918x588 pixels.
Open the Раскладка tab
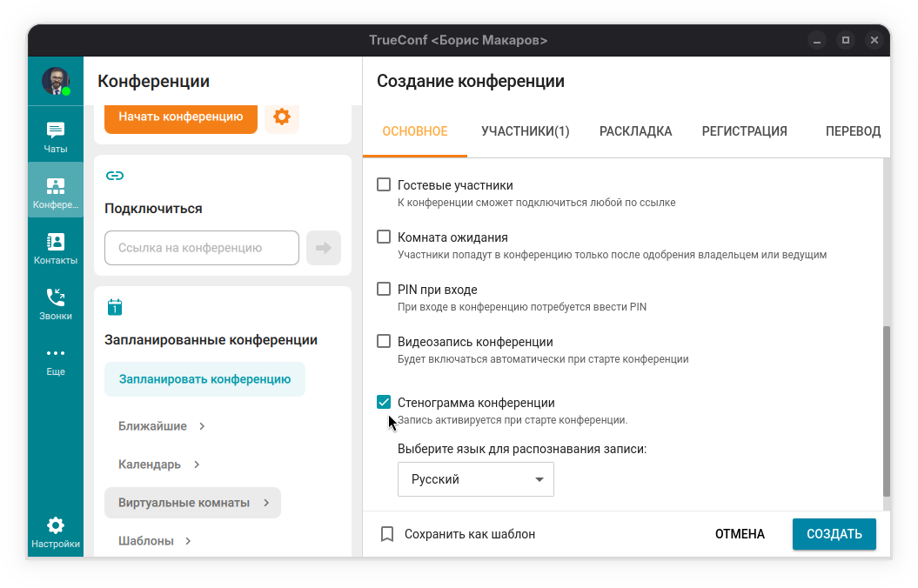point(636,131)
